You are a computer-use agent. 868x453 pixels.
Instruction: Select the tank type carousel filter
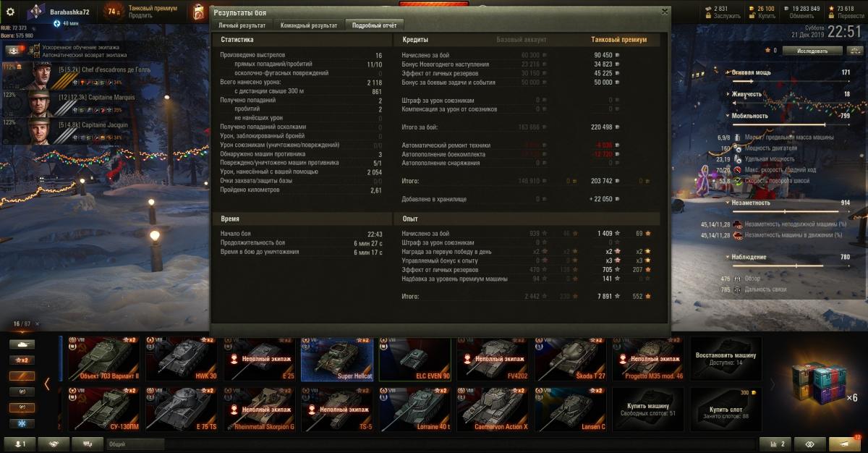click(22, 344)
